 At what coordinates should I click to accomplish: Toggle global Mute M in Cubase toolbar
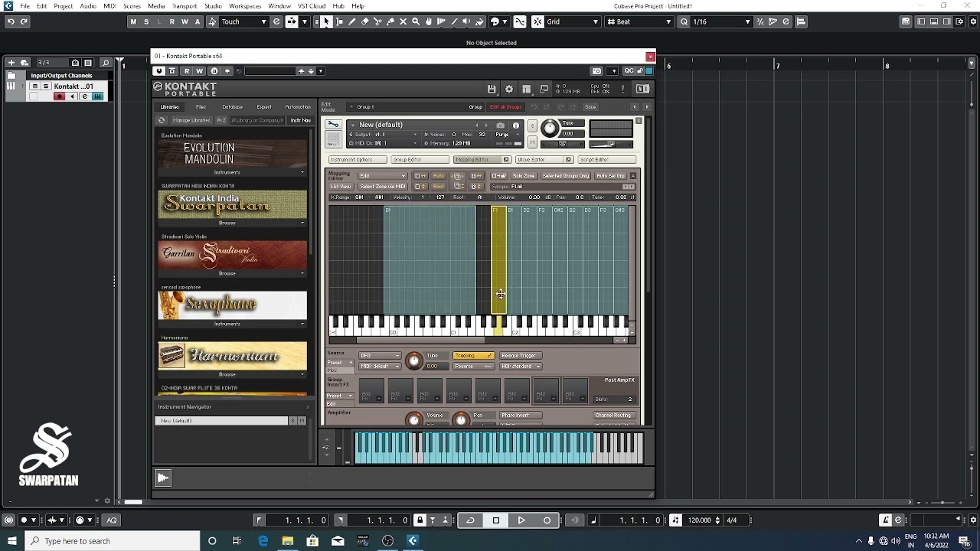coord(134,21)
